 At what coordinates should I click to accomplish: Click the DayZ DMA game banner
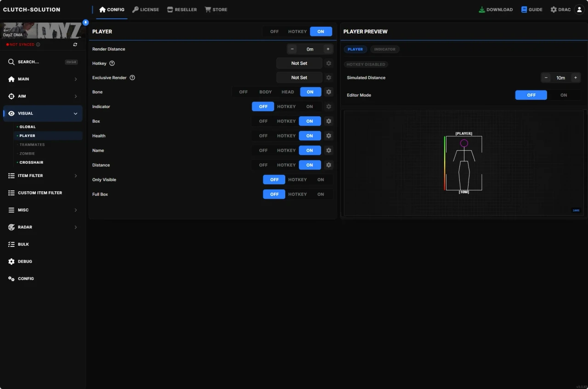pyautogui.click(x=43, y=30)
